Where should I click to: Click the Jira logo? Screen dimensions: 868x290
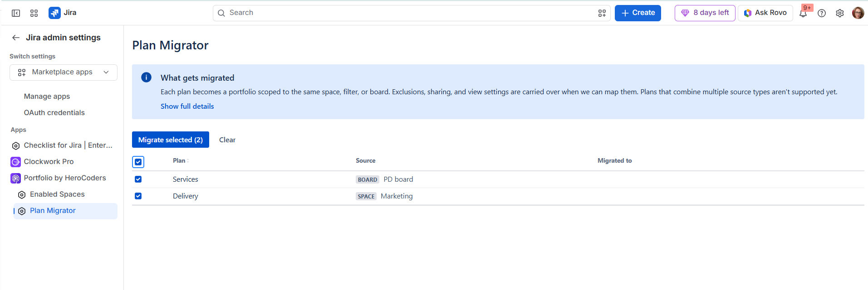(54, 13)
